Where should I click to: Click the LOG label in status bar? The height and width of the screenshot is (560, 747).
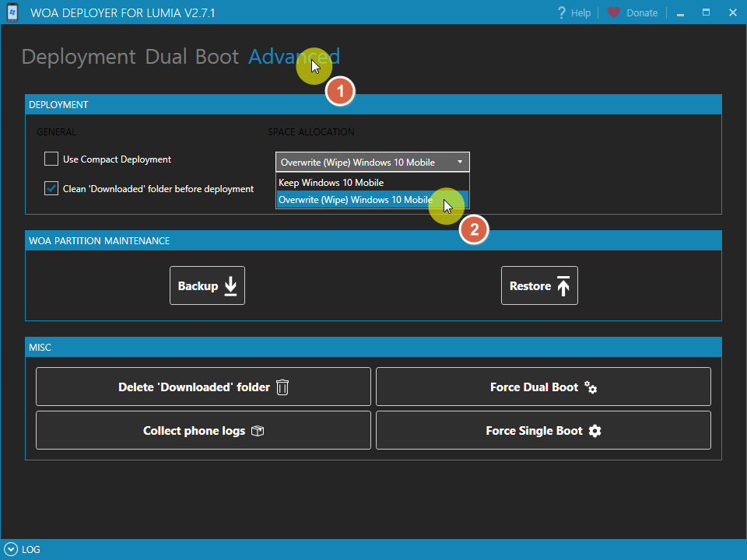click(31, 550)
